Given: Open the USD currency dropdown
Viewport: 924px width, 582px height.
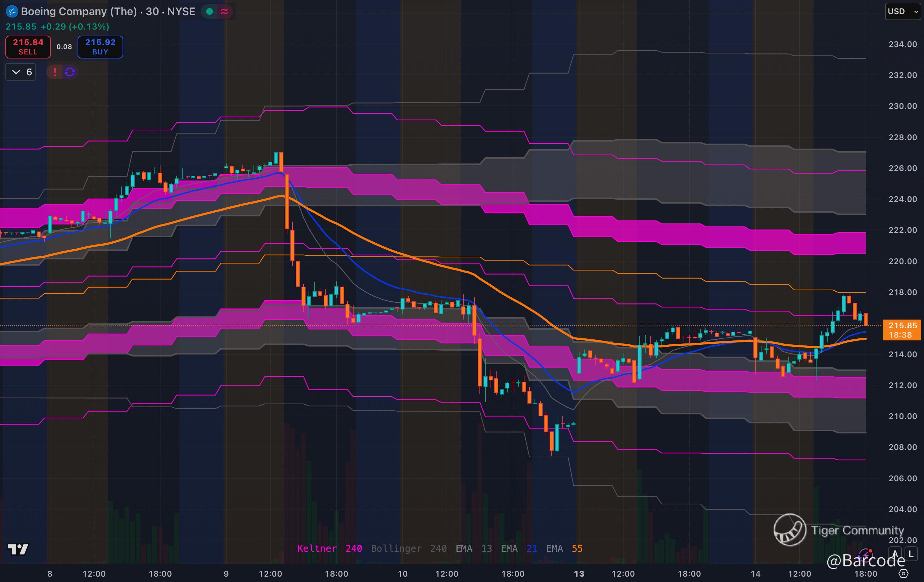Looking at the screenshot, I should (x=903, y=11).
